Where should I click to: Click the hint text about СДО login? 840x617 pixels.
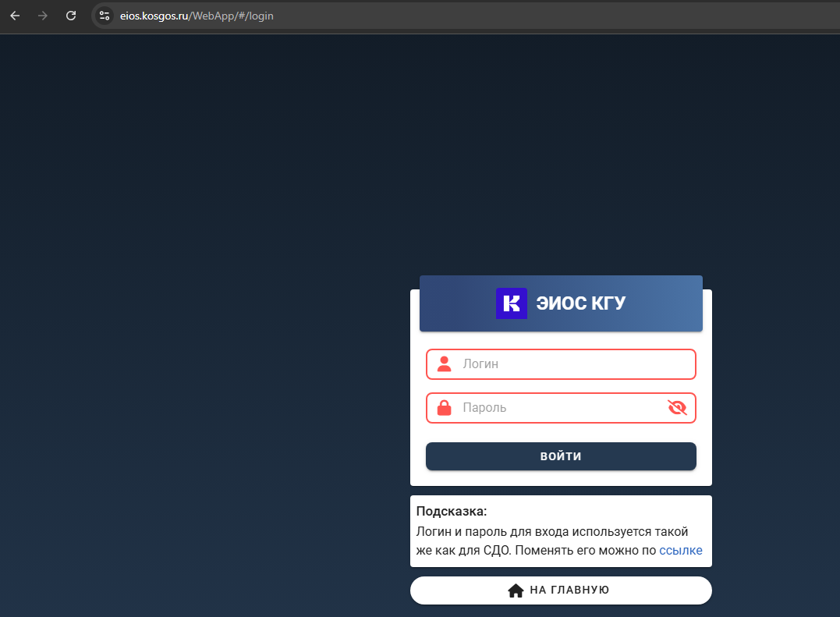546,532
